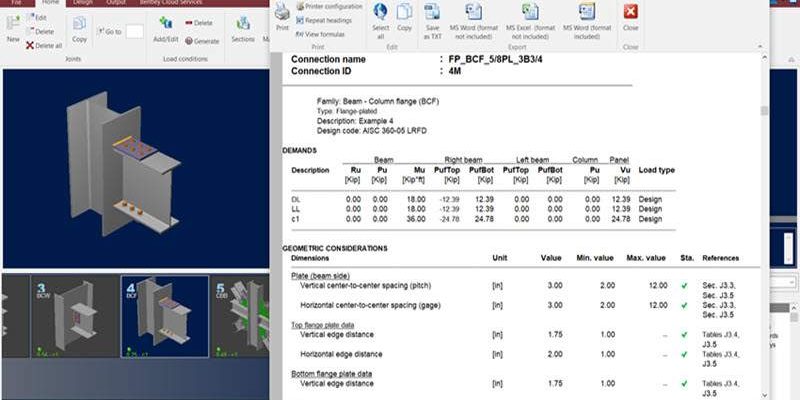
Task: Click the c1 load row label
Action: pyautogui.click(x=294, y=219)
